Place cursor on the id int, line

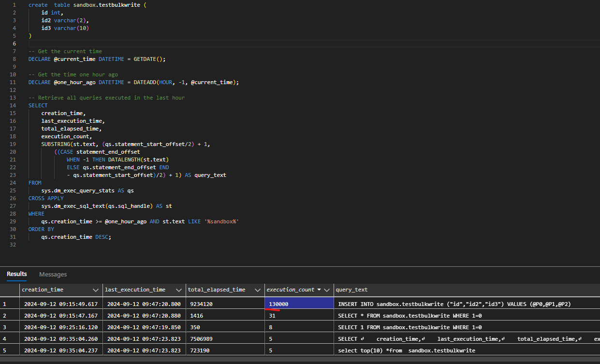(x=52, y=13)
